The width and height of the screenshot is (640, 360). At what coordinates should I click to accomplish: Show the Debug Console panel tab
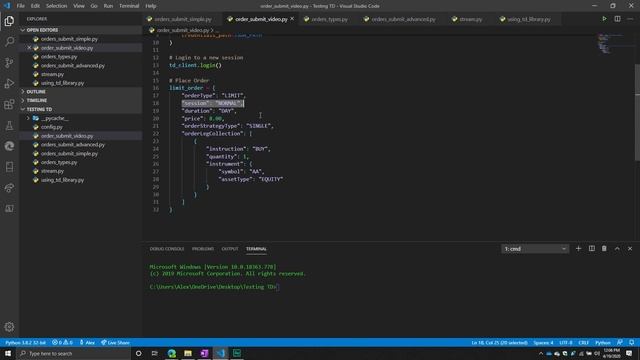point(167,249)
